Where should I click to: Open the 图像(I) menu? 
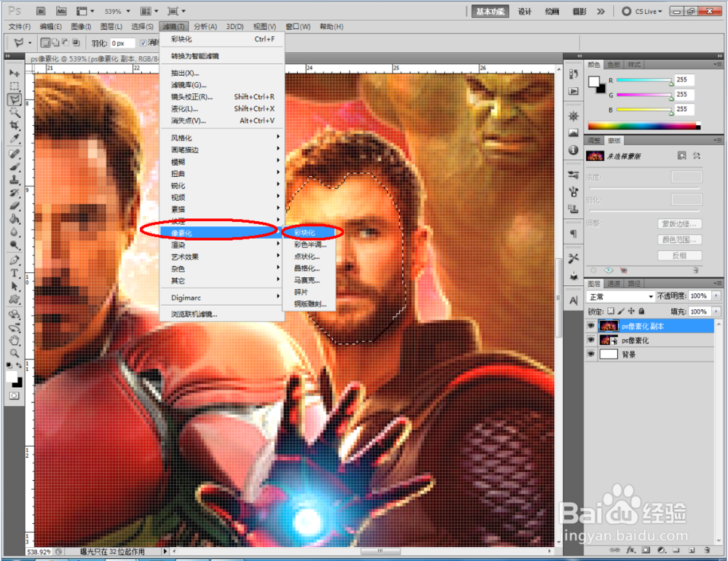(81, 26)
